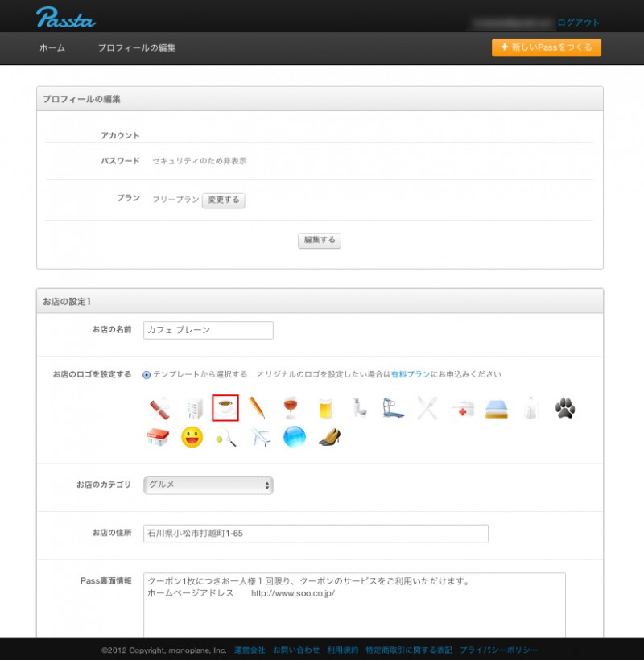Viewport: 644px width, 660px height.
Task: Choose the airplane logo icon
Action: pos(260,437)
